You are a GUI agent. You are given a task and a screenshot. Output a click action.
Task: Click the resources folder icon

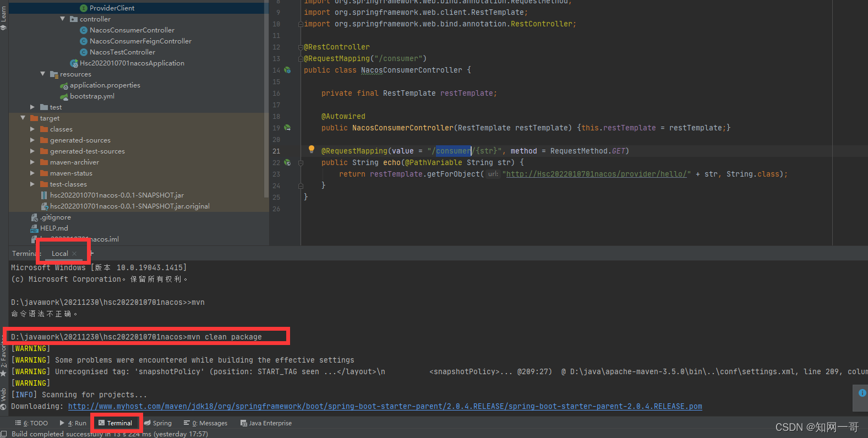(54, 74)
